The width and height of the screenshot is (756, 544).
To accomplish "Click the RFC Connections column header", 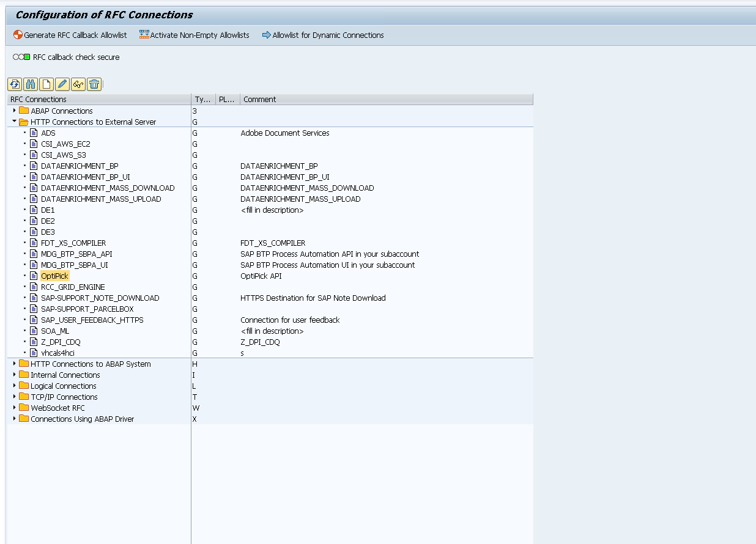I will 39,99.
